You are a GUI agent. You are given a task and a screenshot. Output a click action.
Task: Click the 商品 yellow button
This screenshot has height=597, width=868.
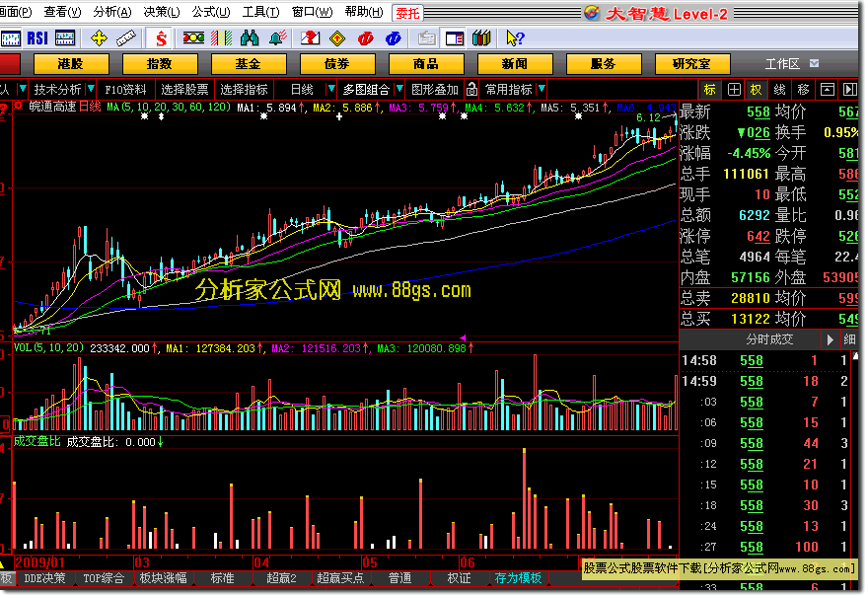pos(426,64)
